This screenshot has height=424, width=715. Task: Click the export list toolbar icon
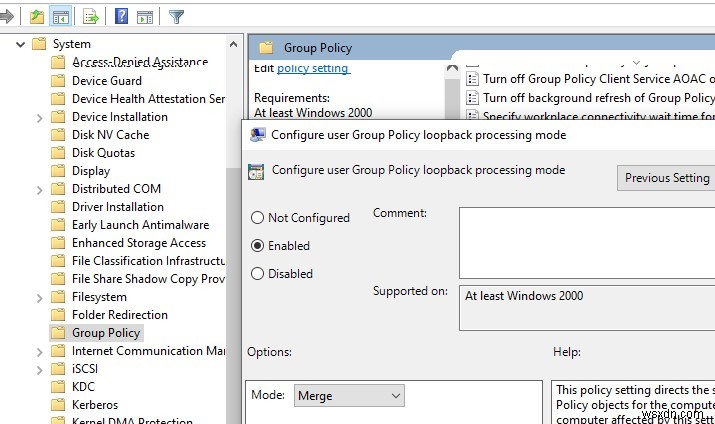tap(91, 17)
